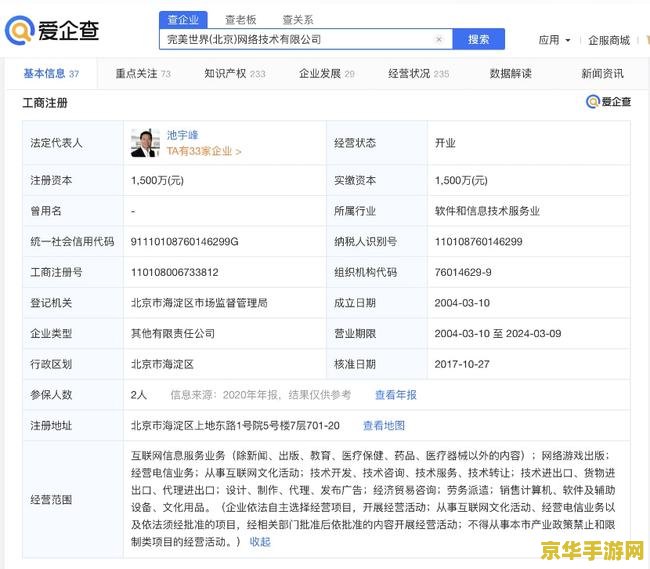The height and width of the screenshot is (569, 650).
Task: Open the 企服商城 link
Action: [609, 40]
